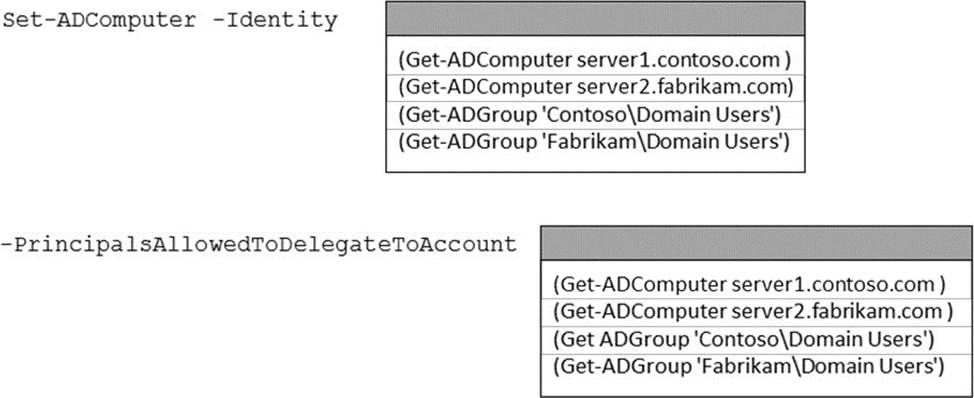Select server2.fabrikam.com option for -PrincipalsAllowedToDelegateToAccount
The height and width of the screenshot is (398, 974).
757,312
